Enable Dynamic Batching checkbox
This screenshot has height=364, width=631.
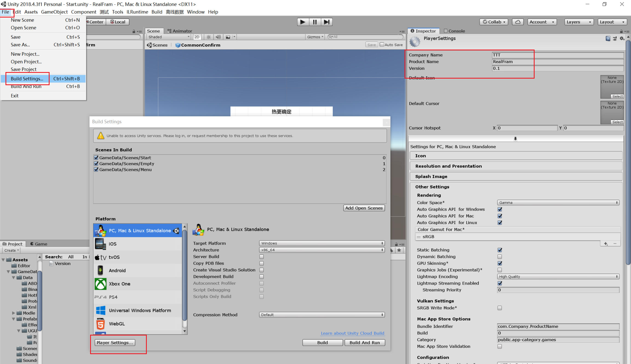coord(500,257)
